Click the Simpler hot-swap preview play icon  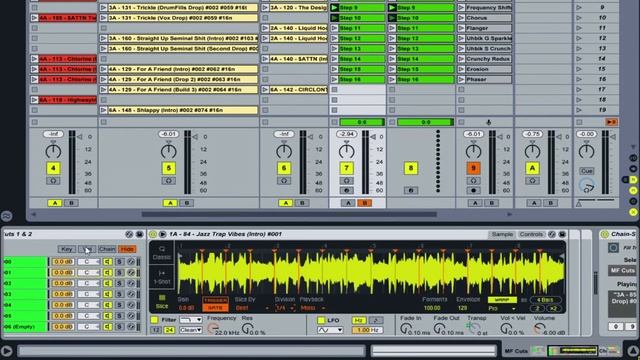click(x=162, y=234)
